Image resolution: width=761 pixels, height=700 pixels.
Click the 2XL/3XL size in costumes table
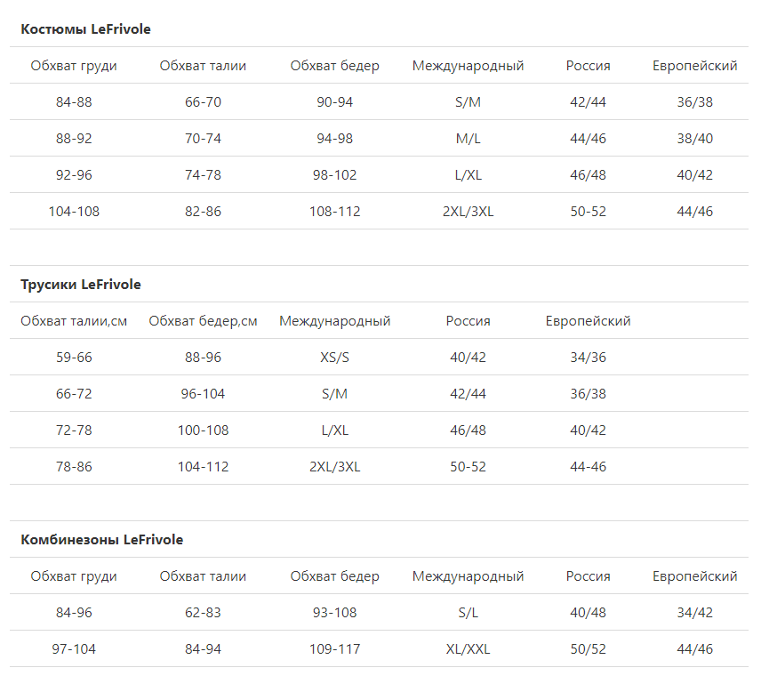click(468, 212)
